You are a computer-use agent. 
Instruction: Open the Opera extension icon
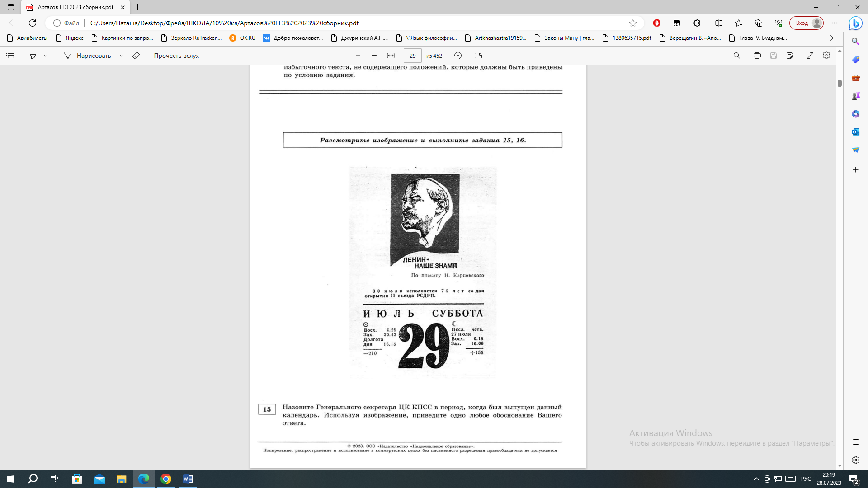[657, 23]
